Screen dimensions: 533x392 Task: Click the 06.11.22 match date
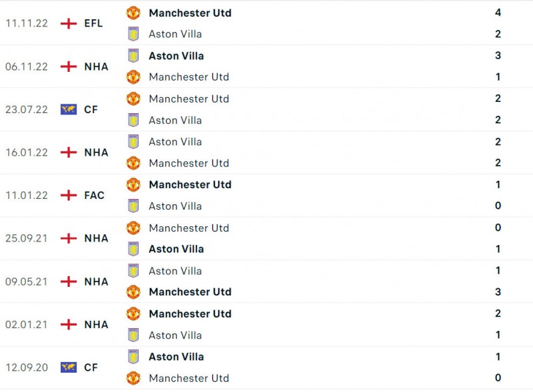(x=27, y=67)
